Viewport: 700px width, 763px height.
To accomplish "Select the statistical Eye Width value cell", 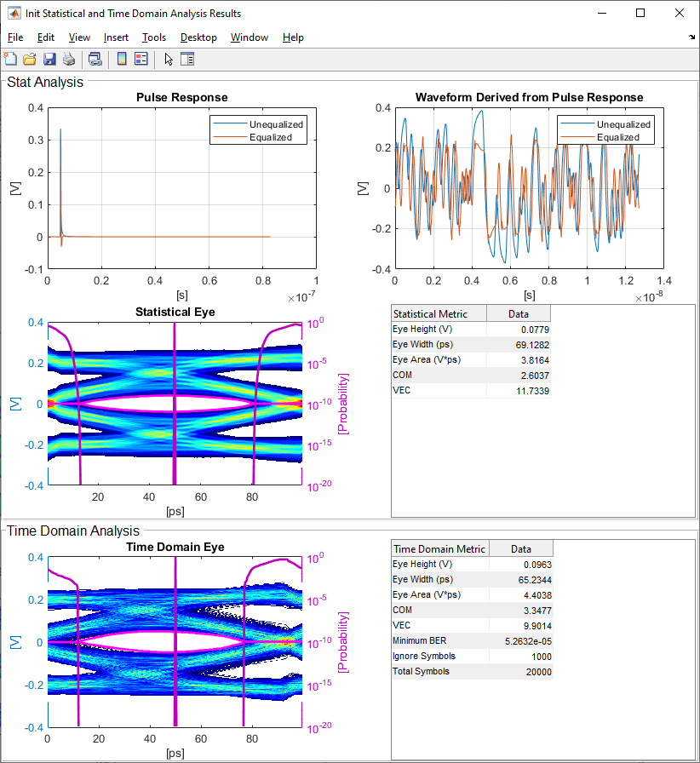I will pyautogui.click(x=519, y=344).
